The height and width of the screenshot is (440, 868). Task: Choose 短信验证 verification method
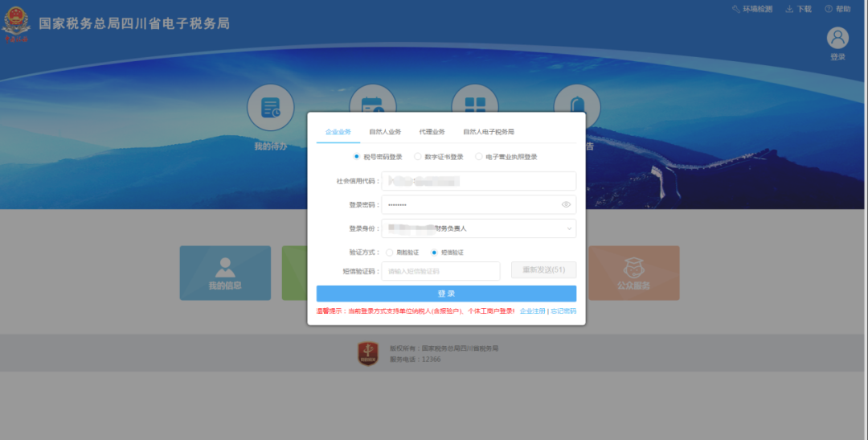click(434, 253)
